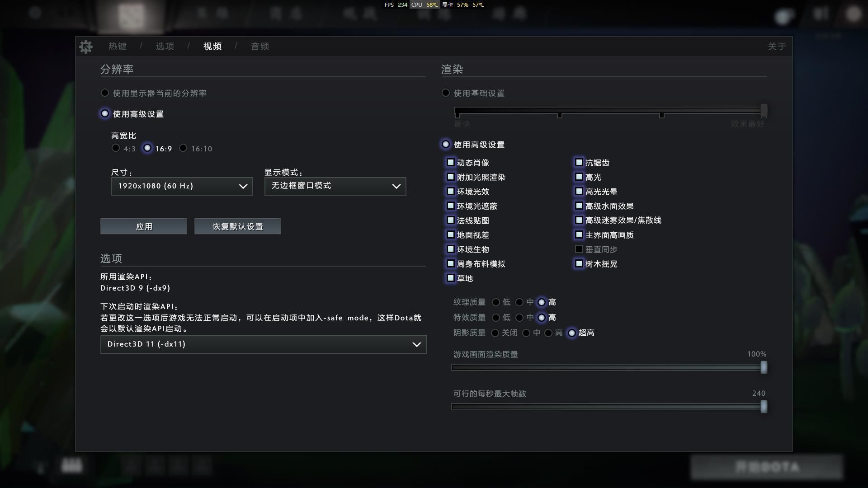Set 特效质量 to 低
Viewport: 868px width, 488px height.
pos(496,318)
